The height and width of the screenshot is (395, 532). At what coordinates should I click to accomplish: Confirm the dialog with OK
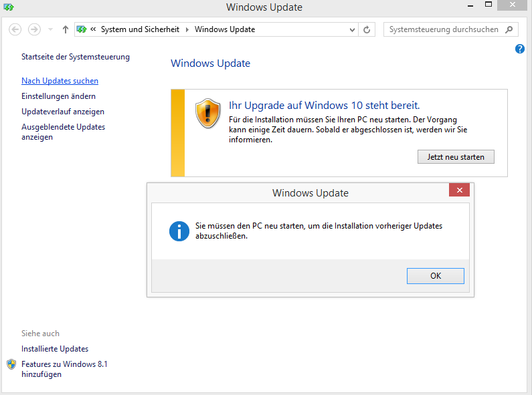[436, 276]
